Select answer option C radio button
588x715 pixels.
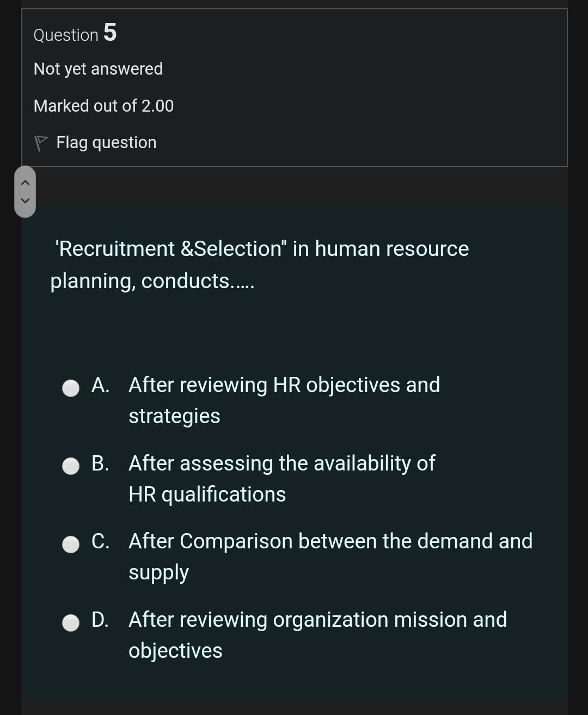pyautogui.click(x=70, y=544)
